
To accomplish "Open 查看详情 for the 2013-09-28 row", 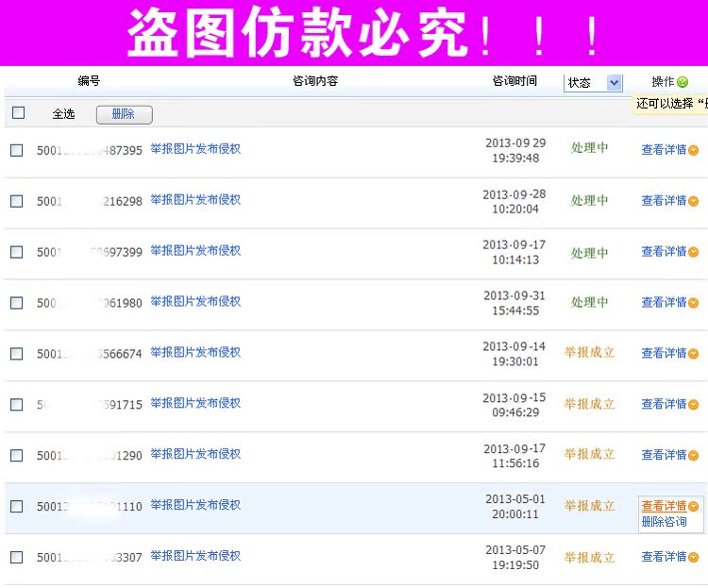I will pyautogui.click(x=664, y=200).
